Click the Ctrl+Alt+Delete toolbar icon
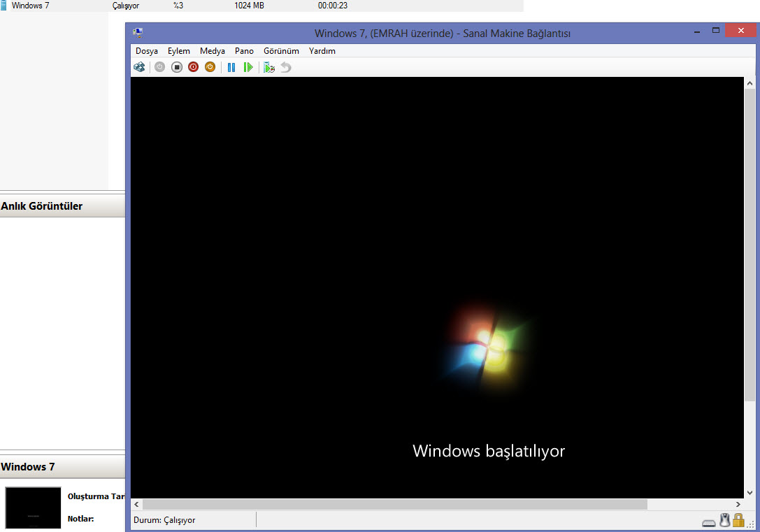 (139, 67)
